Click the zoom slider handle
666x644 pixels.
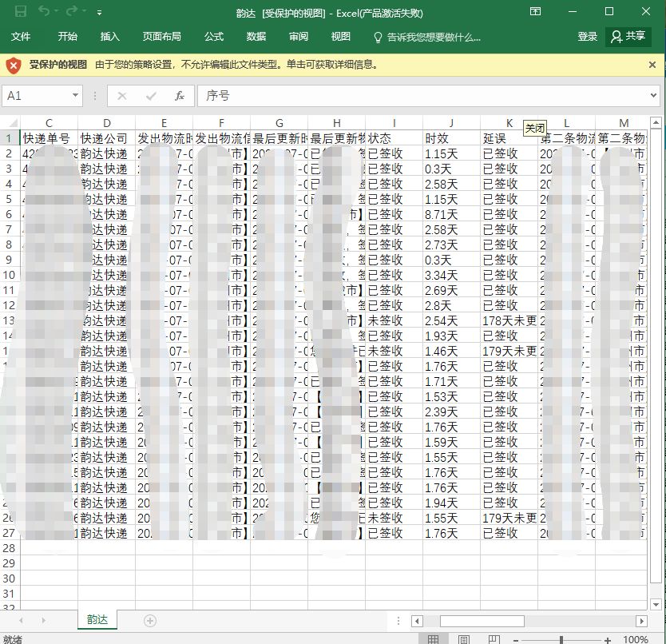pyautogui.click(x=561, y=640)
